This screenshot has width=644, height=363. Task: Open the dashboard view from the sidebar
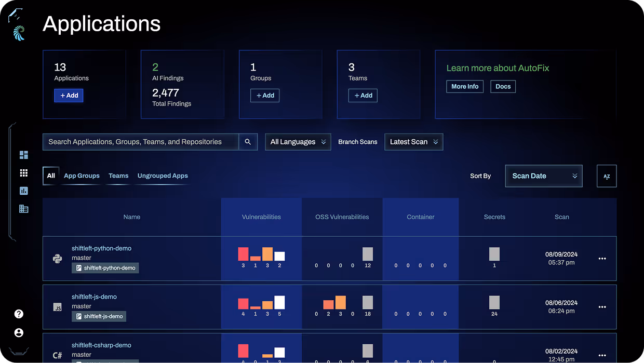(23, 154)
